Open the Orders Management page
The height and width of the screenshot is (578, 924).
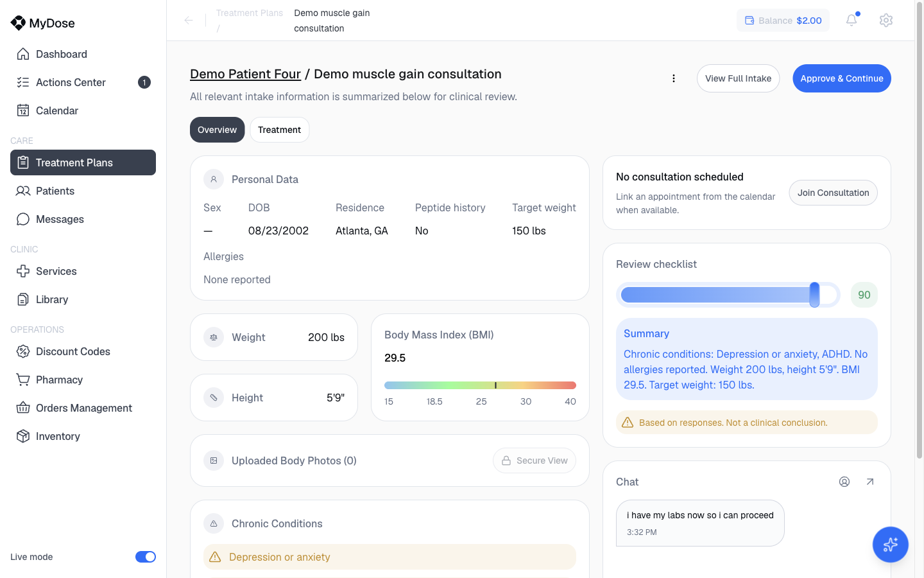click(83, 408)
